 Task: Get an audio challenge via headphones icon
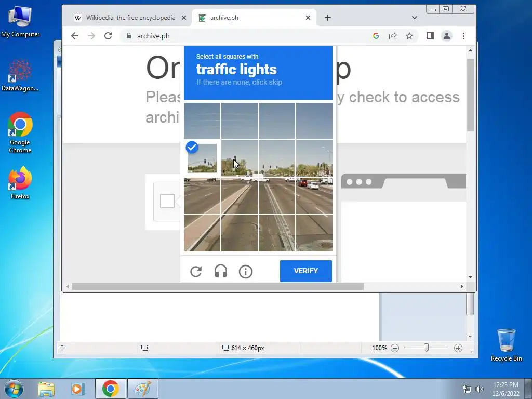tap(221, 271)
